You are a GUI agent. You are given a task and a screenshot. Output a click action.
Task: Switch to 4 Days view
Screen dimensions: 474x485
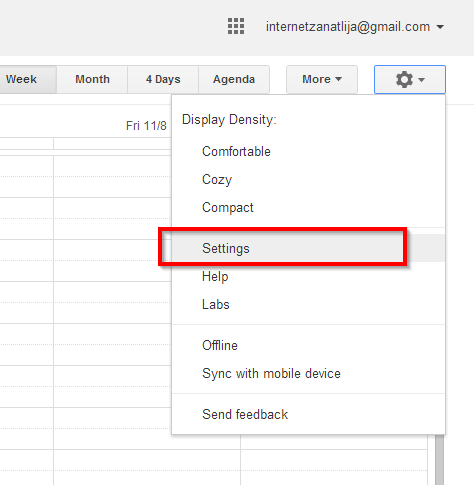tap(163, 79)
